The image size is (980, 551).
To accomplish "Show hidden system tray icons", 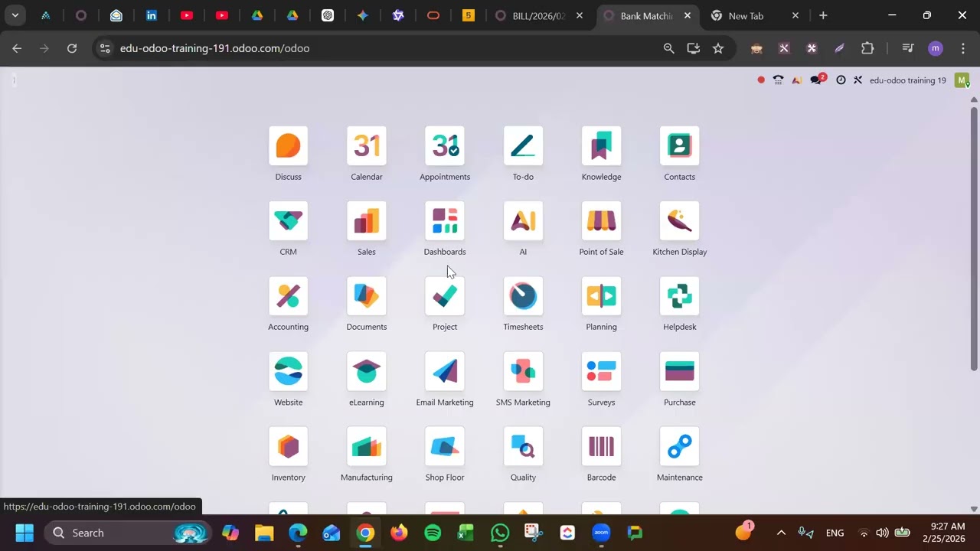I will [x=781, y=533].
